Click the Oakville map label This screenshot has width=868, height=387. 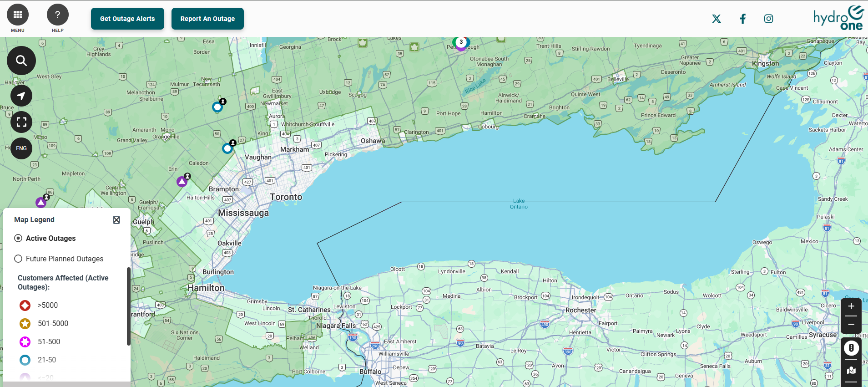[229, 243]
